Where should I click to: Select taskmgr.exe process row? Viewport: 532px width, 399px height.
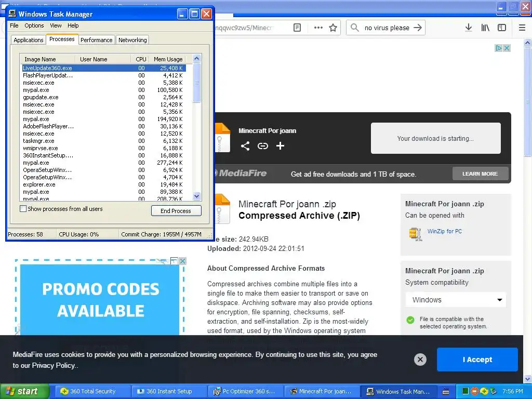click(x=104, y=141)
